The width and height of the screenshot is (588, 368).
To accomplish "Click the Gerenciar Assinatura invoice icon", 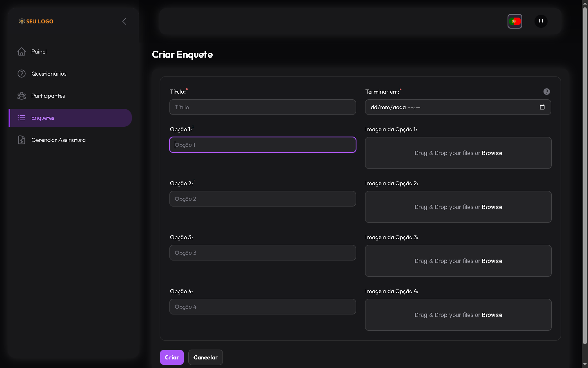I will pos(22,140).
